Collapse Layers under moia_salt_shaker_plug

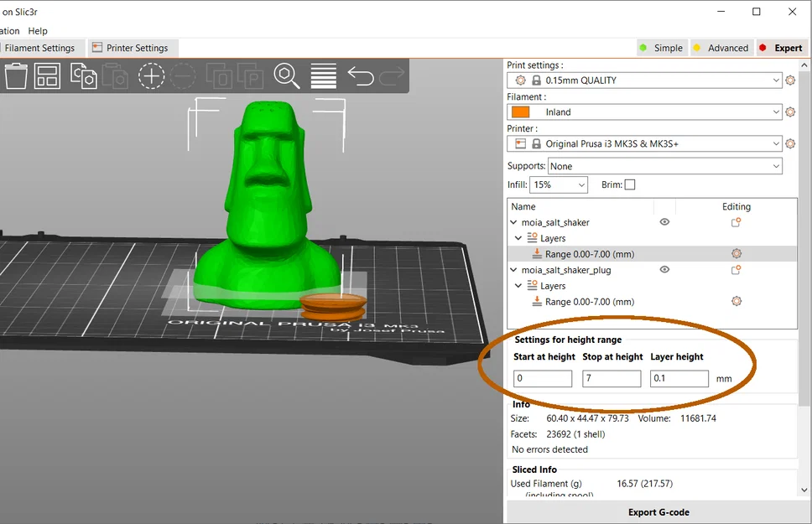(x=518, y=286)
